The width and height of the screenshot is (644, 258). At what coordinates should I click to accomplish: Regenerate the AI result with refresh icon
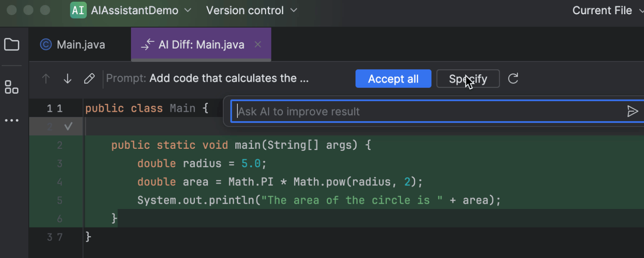tap(513, 79)
